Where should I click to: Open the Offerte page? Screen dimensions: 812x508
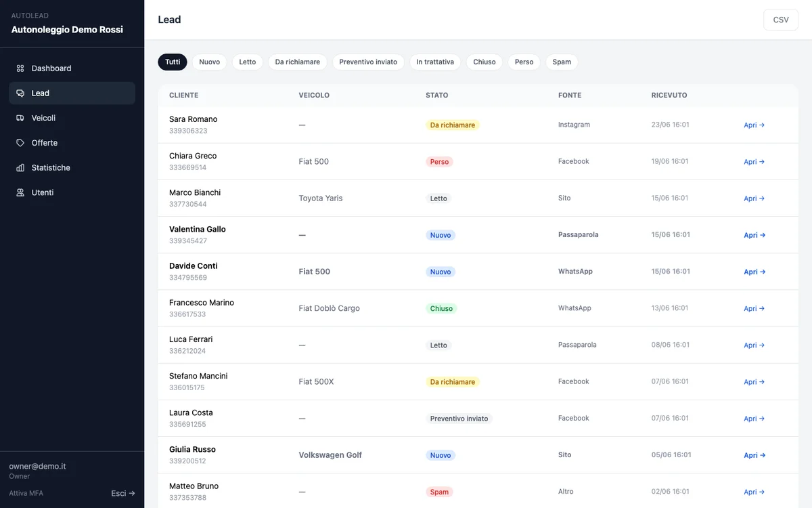72,143
